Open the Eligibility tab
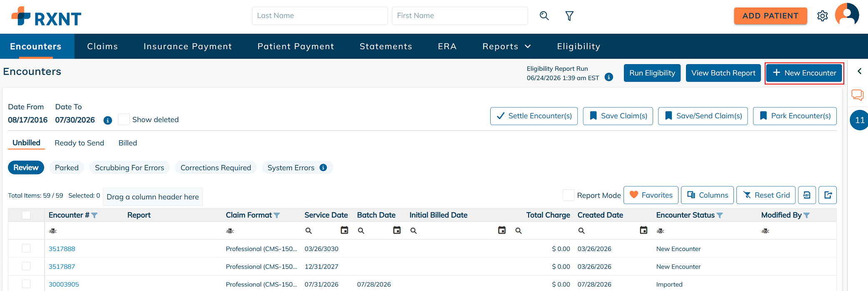The image size is (868, 291). point(579,46)
